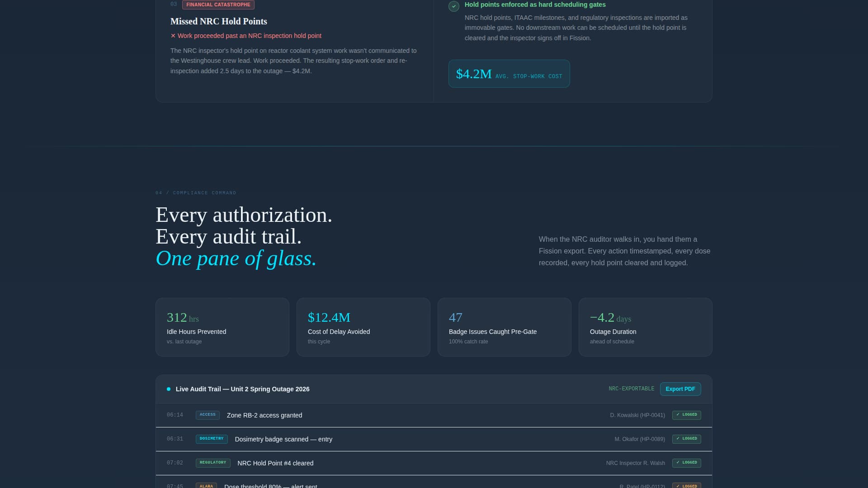Click the Work proceeded past an NRC inspection text
Viewport: 868px width, 488px height.
pos(250,36)
